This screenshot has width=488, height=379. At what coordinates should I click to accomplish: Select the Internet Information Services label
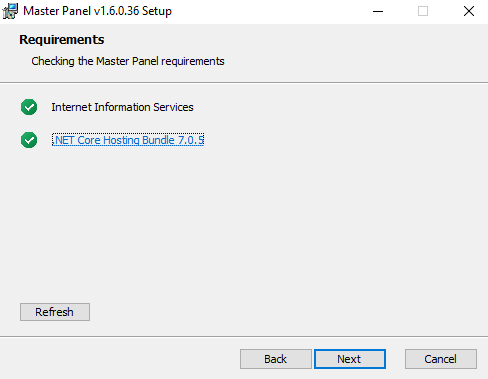click(122, 107)
